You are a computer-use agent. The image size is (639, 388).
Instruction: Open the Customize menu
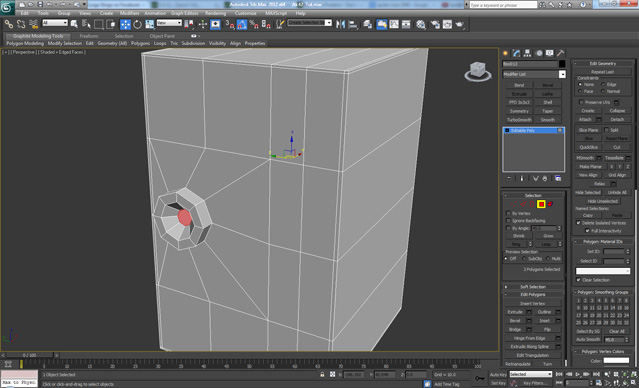point(246,13)
